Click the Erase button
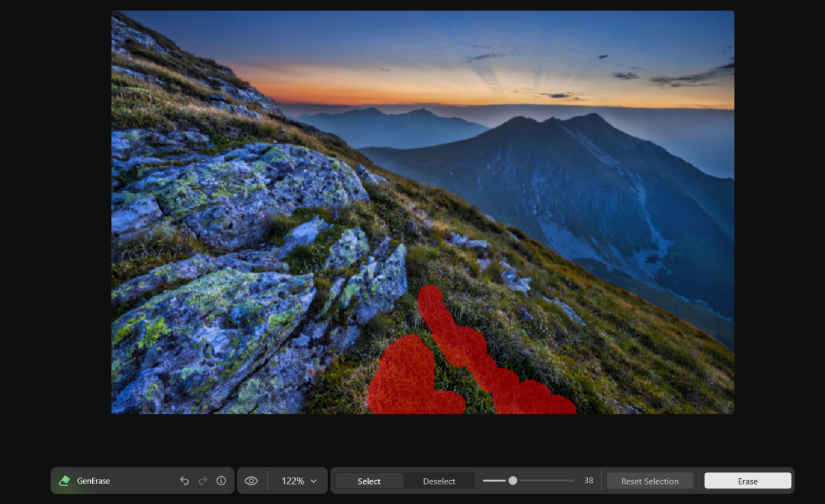Image resolution: width=825 pixels, height=504 pixels. click(x=748, y=481)
